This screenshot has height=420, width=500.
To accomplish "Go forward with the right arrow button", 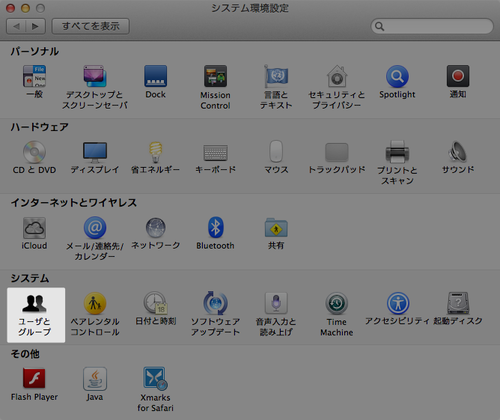I will click(x=36, y=26).
